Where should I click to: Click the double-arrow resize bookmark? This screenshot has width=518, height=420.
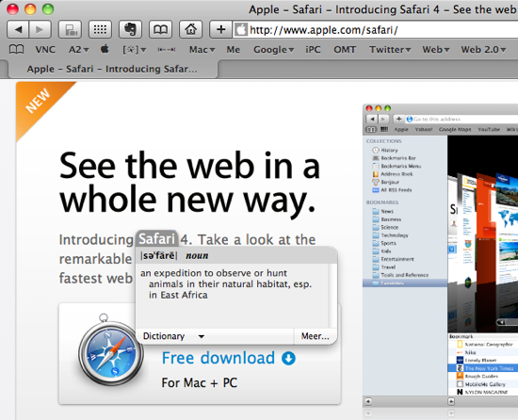167,50
